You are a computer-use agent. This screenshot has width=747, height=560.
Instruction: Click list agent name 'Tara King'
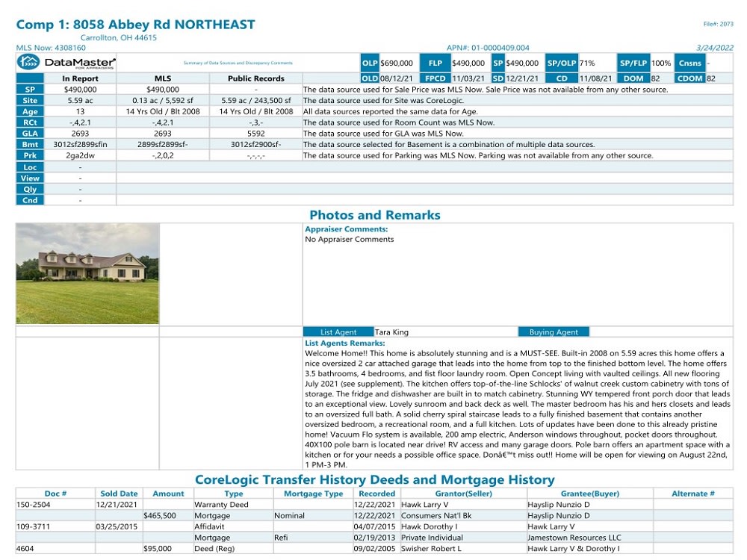(391, 332)
